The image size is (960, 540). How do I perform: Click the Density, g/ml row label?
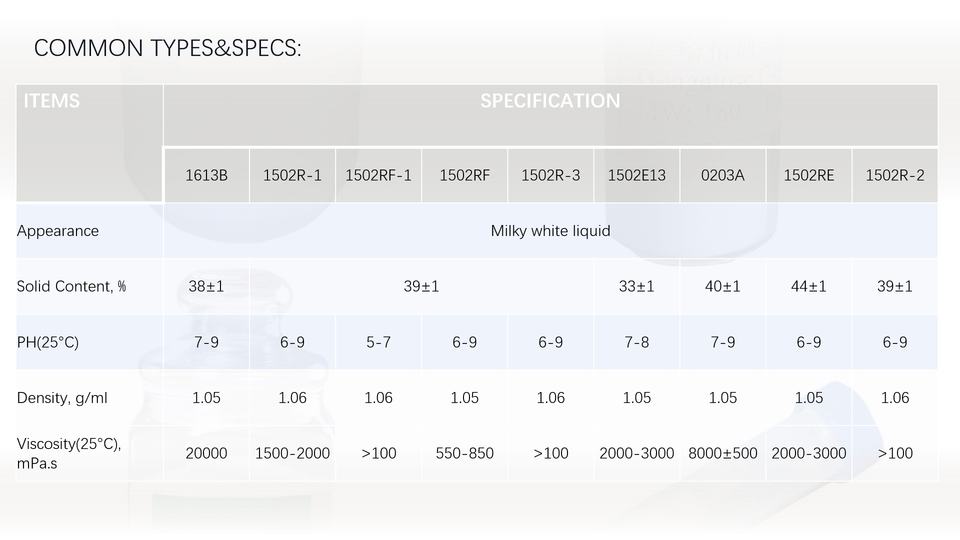tap(62, 398)
